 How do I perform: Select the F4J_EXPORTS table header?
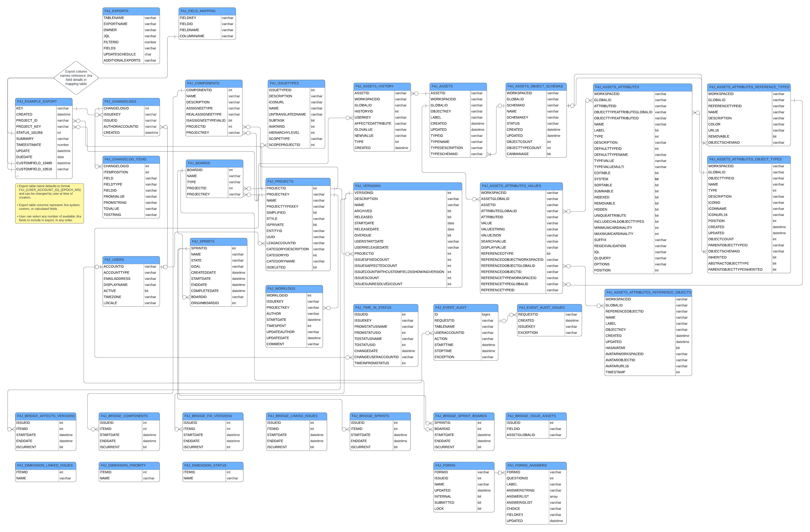[131, 11]
